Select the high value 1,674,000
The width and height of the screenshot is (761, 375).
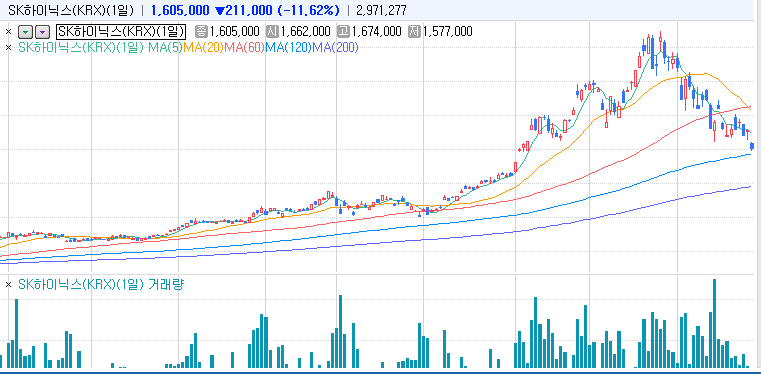point(376,32)
